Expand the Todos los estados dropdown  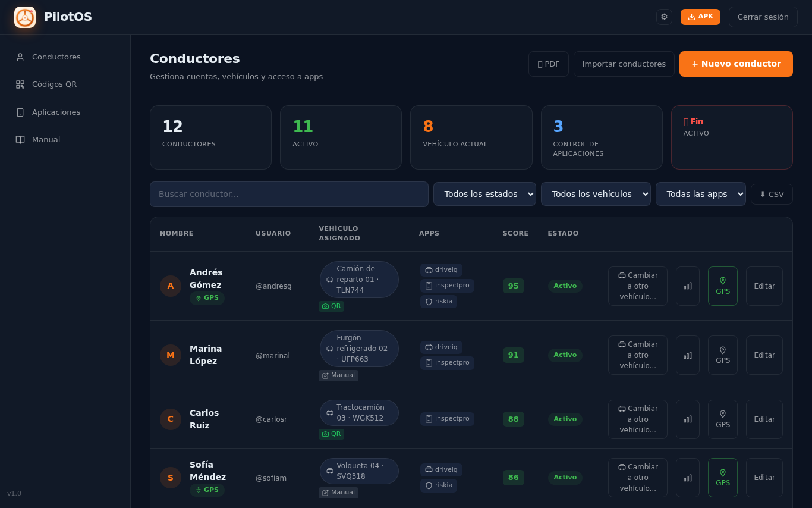click(484, 194)
